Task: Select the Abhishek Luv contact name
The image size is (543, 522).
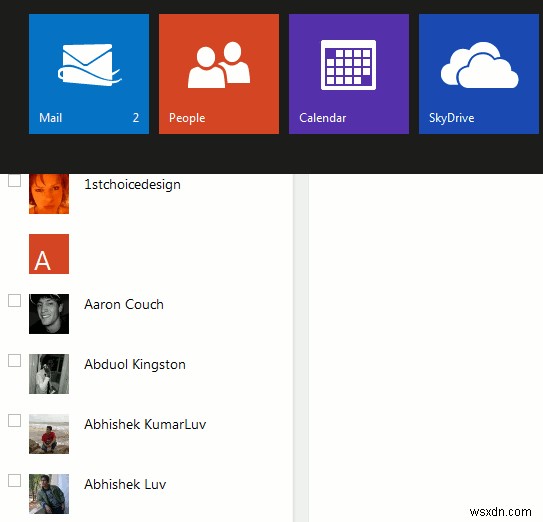Action: coord(125,484)
